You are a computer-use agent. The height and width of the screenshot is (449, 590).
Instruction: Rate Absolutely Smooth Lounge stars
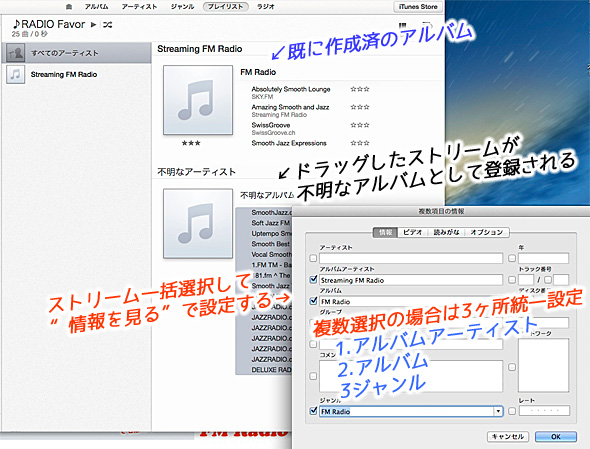[360, 89]
